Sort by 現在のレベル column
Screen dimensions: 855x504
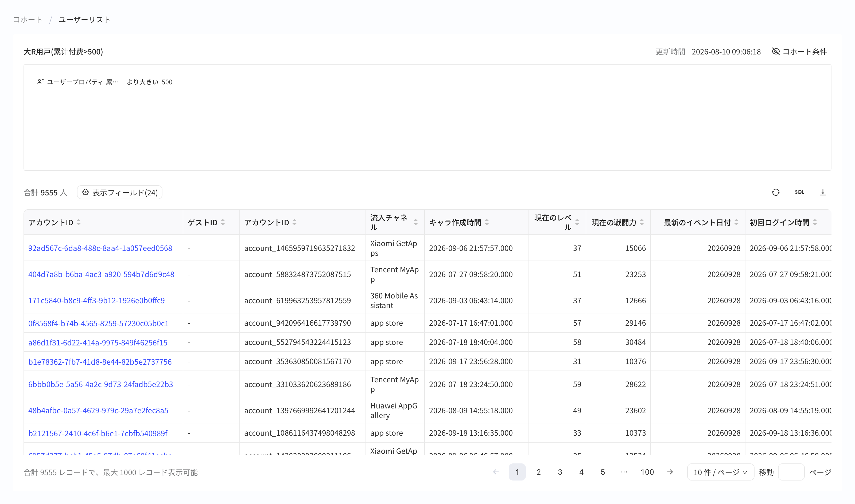click(x=577, y=222)
